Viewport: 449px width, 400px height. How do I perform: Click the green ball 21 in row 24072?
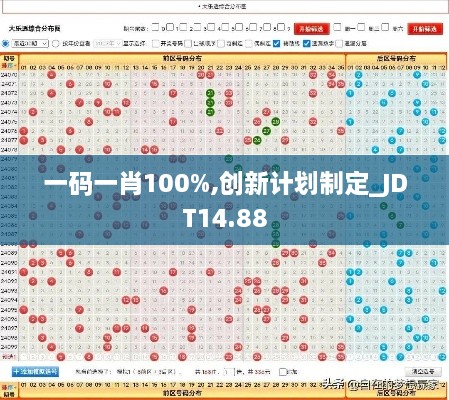(x=210, y=93)
